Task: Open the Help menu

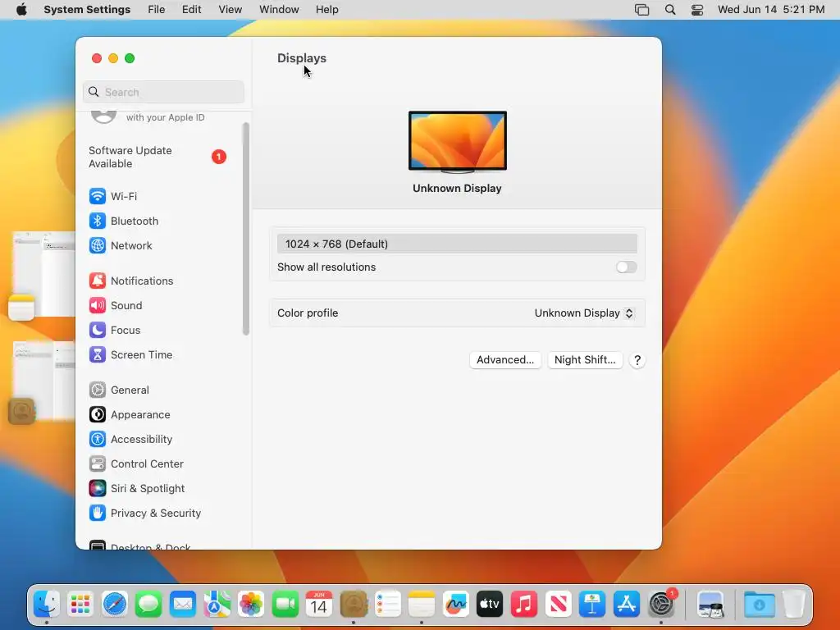Action: (326, 10)
